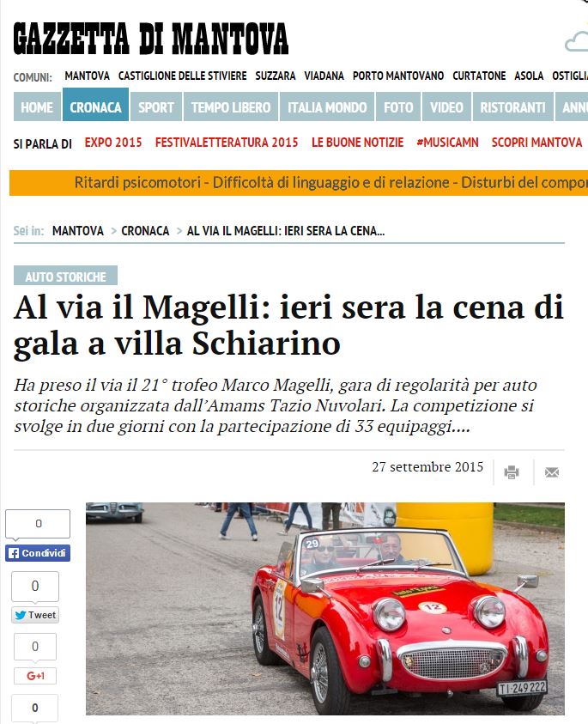This screenshot has height=724, width=588.
Task: Open the Cronaca tab
Action: [95, 107]
